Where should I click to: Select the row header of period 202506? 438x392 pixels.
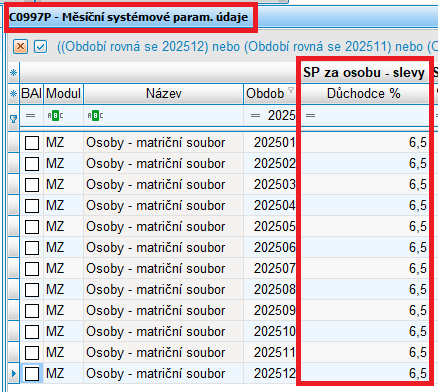(x=13, y=248)
